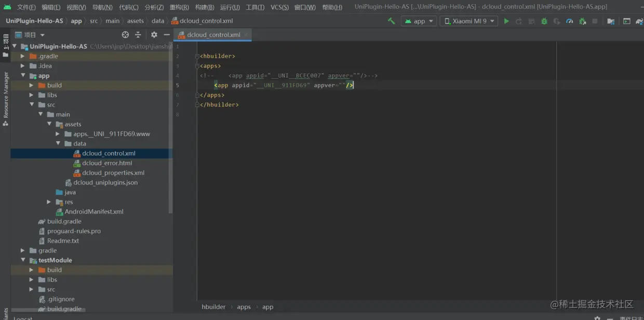
Task: Open the 构建(B) menu
Action: click(205, 7)
